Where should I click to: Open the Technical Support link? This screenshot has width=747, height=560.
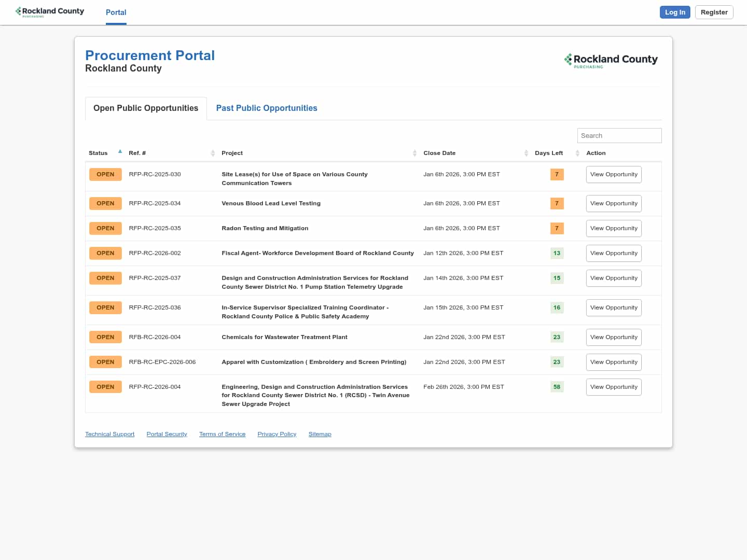[109, 434]
